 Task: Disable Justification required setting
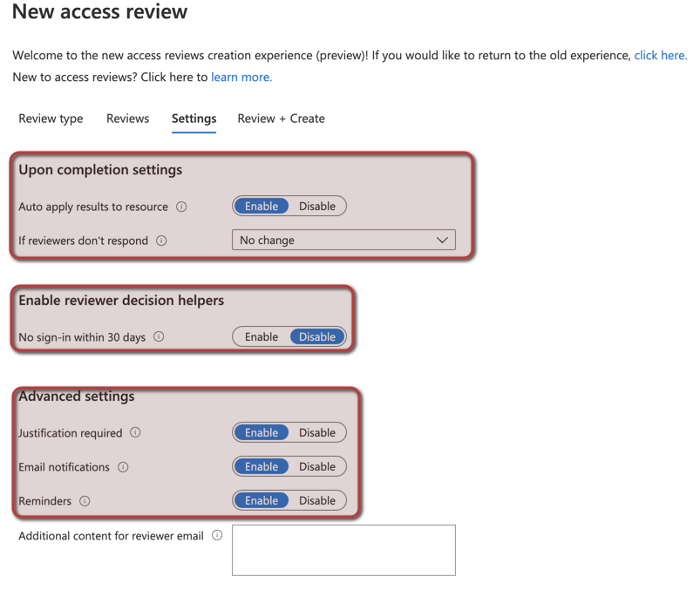click(x=316, y=432)
